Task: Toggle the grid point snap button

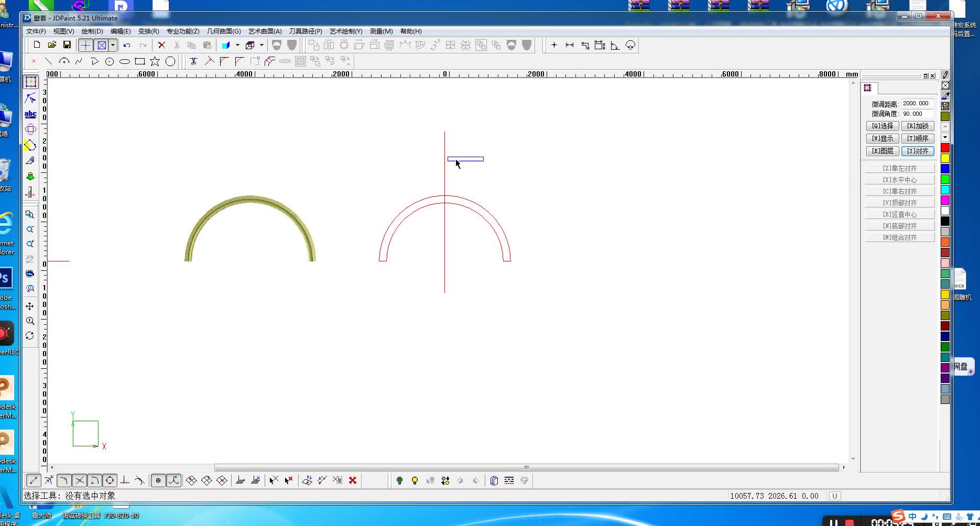Action: coord(158,480)
